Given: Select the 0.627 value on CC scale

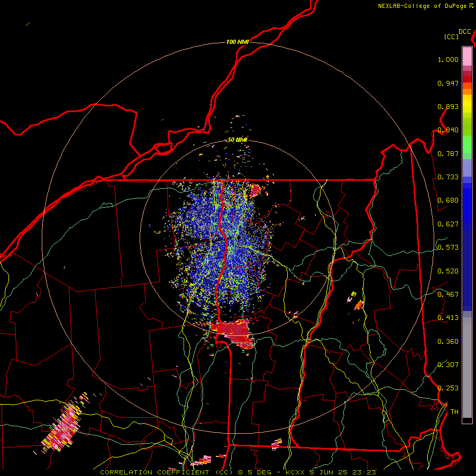Looking at the screenshot, I should point(448,224).
